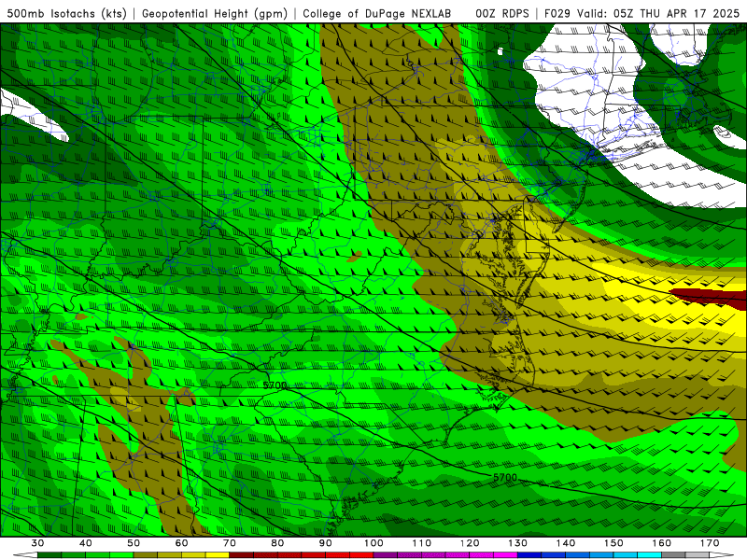Click the legend value 100
Screen dimensions: 747x560
pos(373,543)
